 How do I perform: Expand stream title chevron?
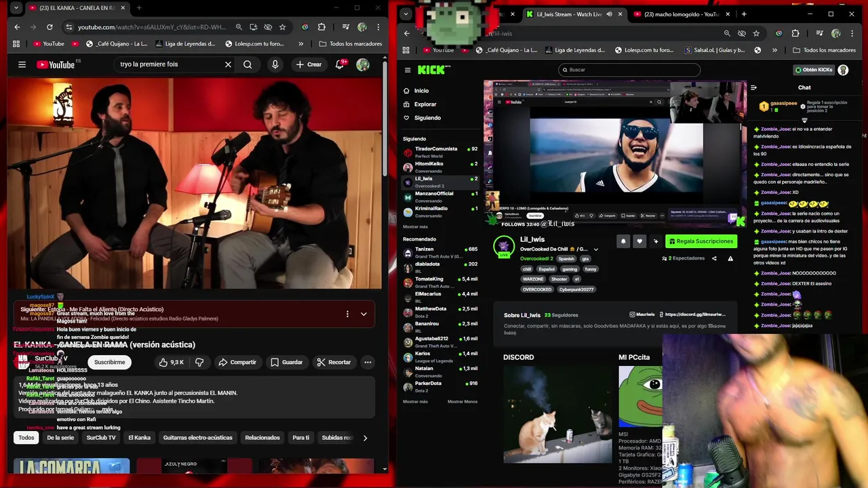tap(596, 249)
